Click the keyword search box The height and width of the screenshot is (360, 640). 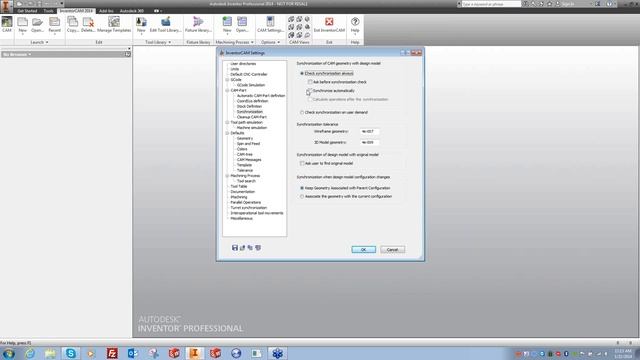coord(491,4)
